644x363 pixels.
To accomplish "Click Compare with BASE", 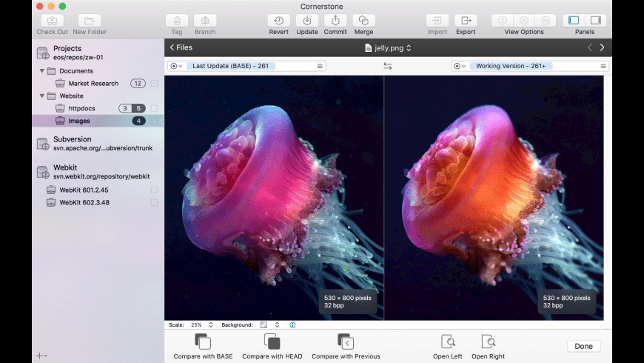I will pyautogui.click(x=203, y=347).
